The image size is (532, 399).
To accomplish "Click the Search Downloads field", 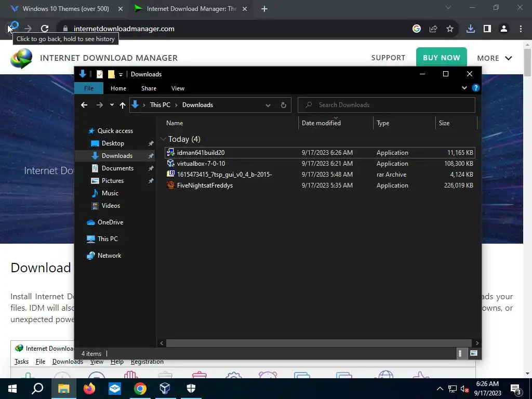I will tap(387, 105).
